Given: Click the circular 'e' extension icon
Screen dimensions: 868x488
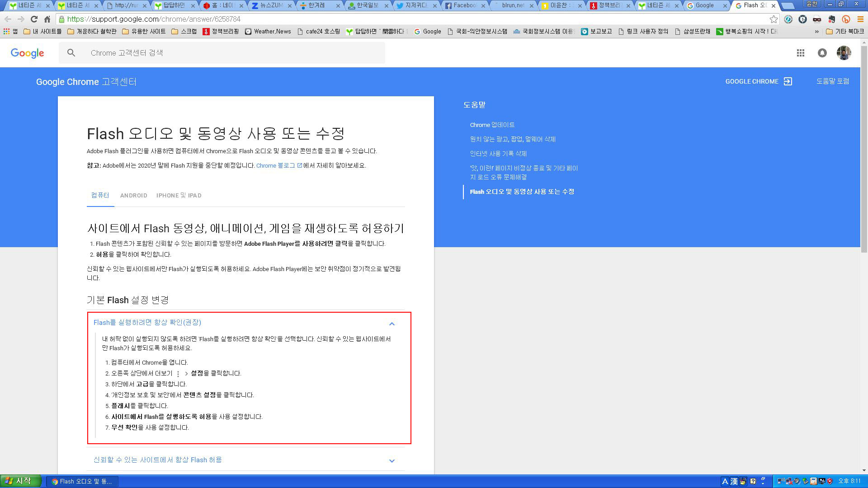Looking at the screenshot, I should click(802, 19).
